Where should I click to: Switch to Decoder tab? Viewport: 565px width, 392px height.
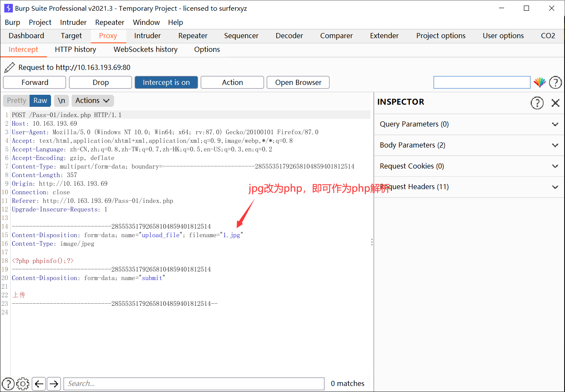click(x=289, y=36)
